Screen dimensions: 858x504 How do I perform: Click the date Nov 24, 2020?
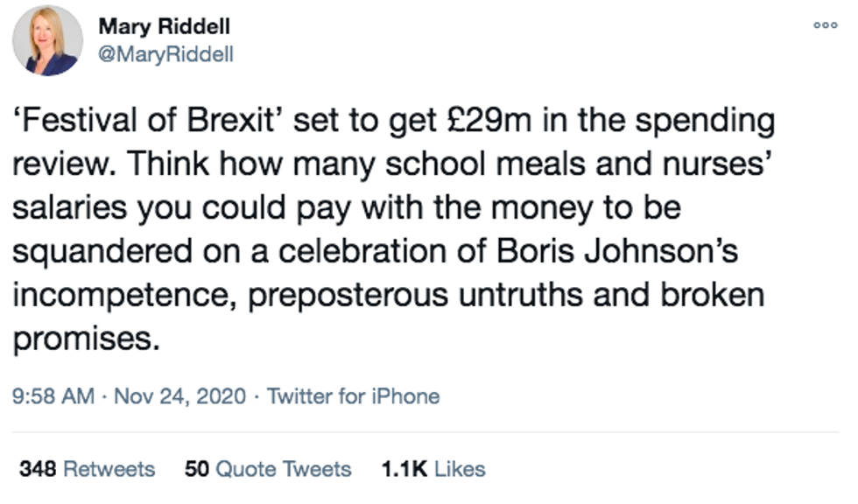click(179, 396)
